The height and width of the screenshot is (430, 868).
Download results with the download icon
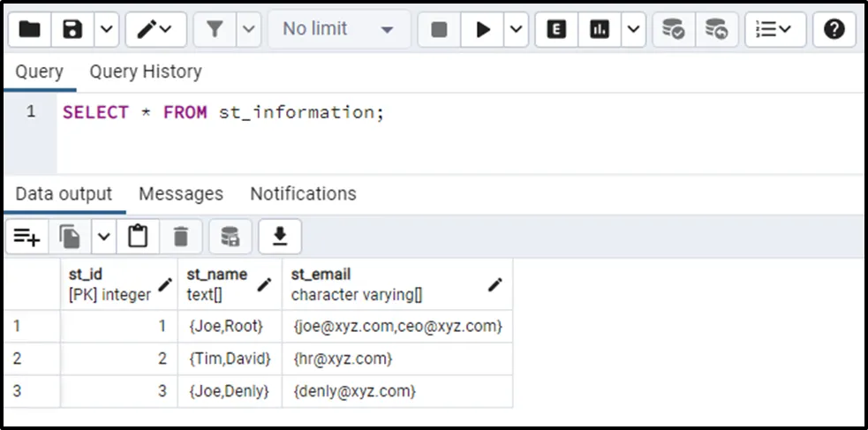(280, 237)
